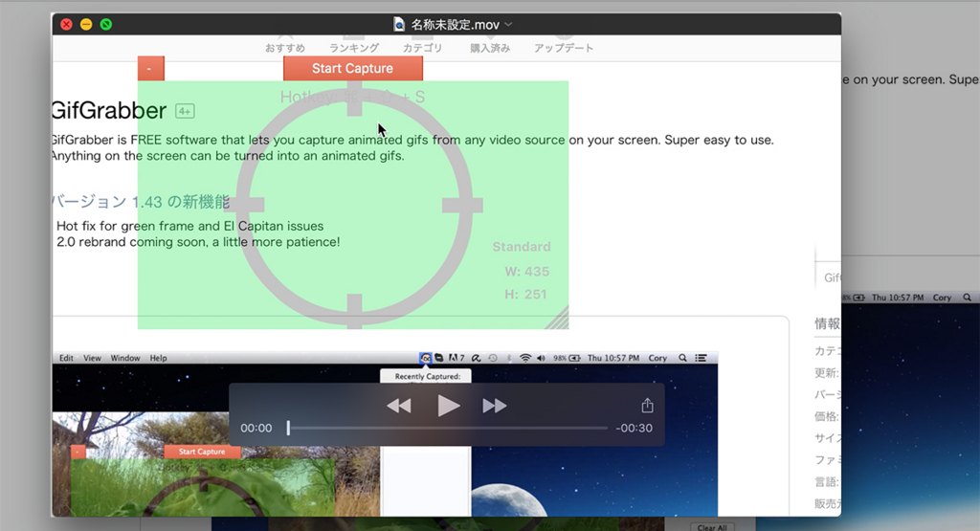
Task: Switch to the 購入済み tab
Action: [x=490, y=48]
